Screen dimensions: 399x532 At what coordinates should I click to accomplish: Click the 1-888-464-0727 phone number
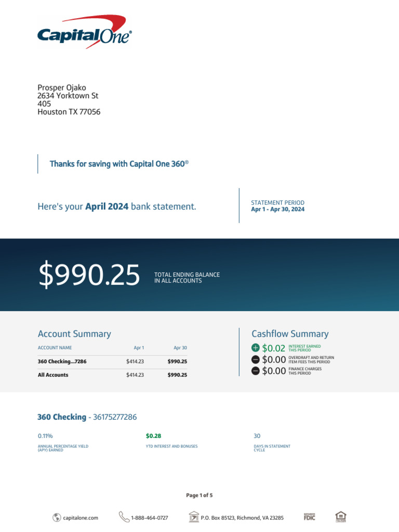click(150, 517)
